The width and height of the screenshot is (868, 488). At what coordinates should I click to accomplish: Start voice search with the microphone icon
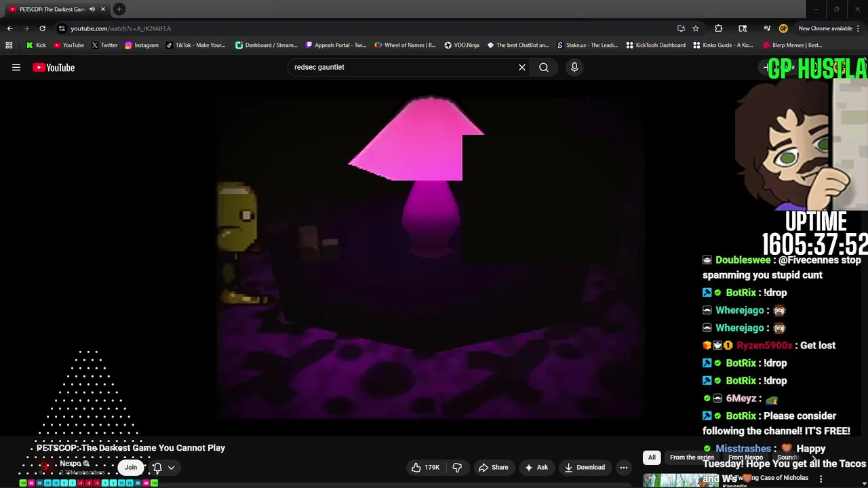click(574, 67)
